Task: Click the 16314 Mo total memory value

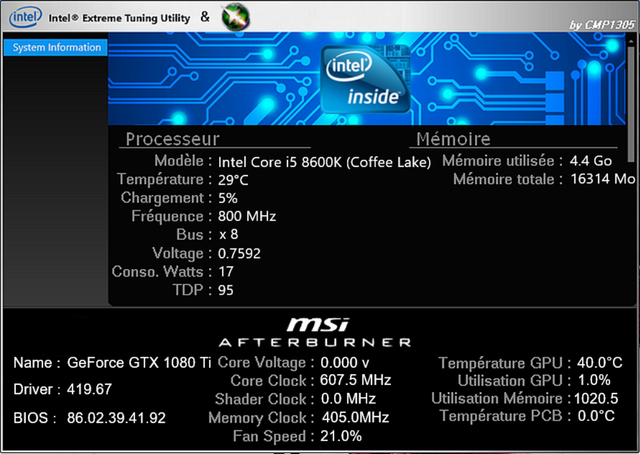Action: [x=603, y=179]
